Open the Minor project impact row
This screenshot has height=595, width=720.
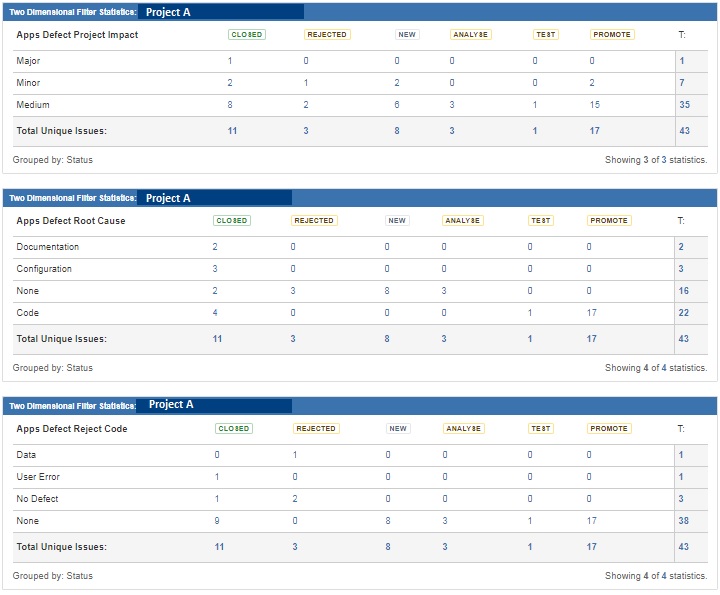click(28, 83)
